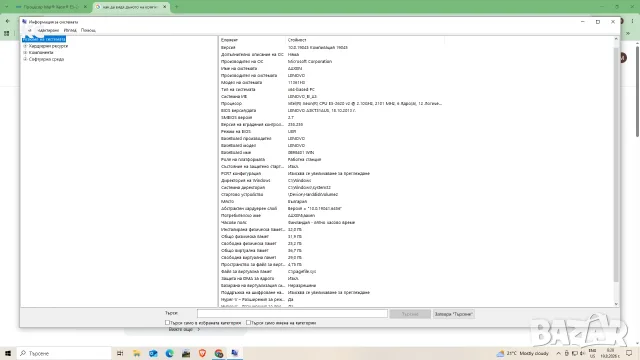
Task: Open the Помощ menu
Action: click(88, 30)
